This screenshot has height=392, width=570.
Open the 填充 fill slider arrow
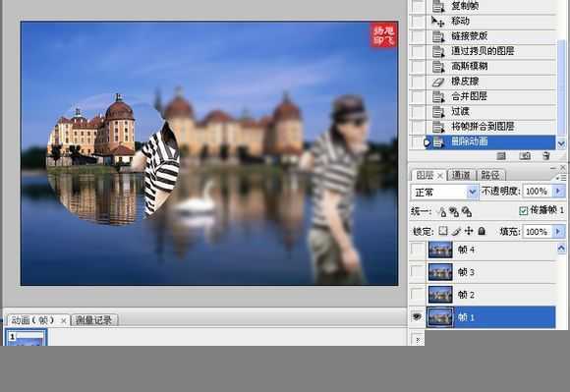pyautogui.click(x=559, y=232)
